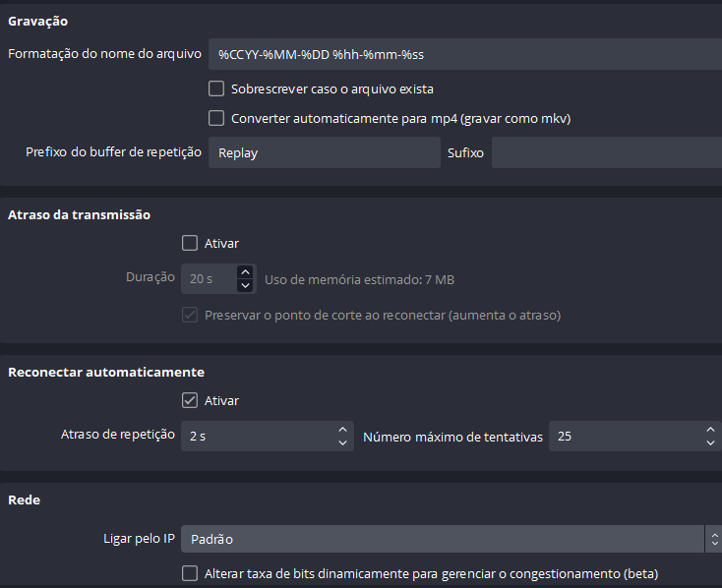722x588 pixels.
Task: Click the Duração 20 s value field
Action: click(210, 278)
